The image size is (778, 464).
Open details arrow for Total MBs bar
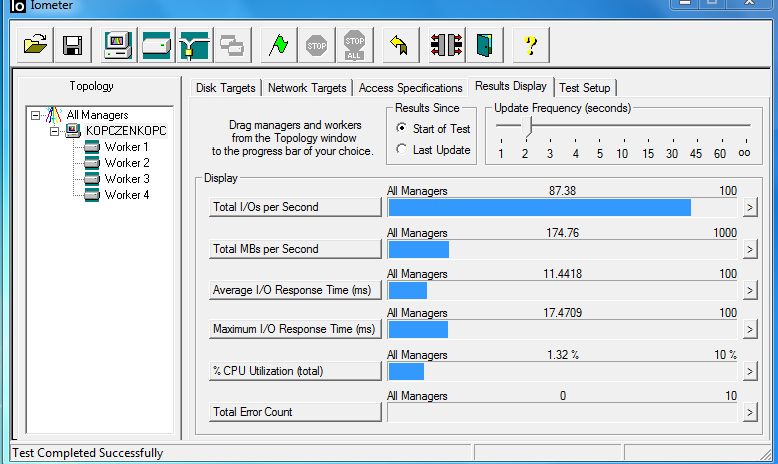pyautogui.click(x=750, y=249)
